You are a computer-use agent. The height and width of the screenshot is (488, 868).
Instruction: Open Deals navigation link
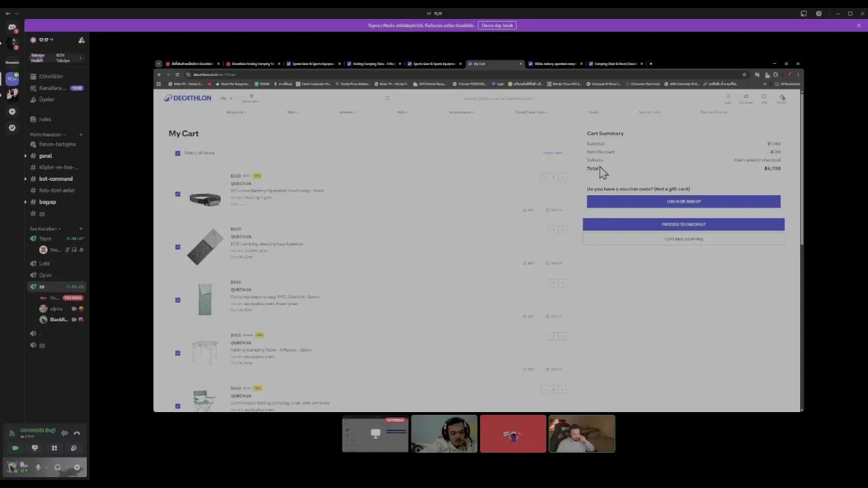tap(593, 112)
